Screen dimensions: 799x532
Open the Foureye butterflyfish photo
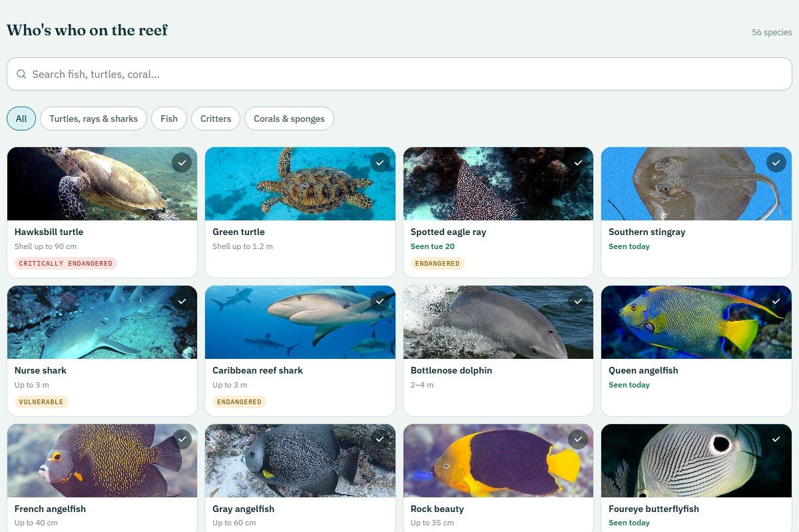(x=696, y=461)
